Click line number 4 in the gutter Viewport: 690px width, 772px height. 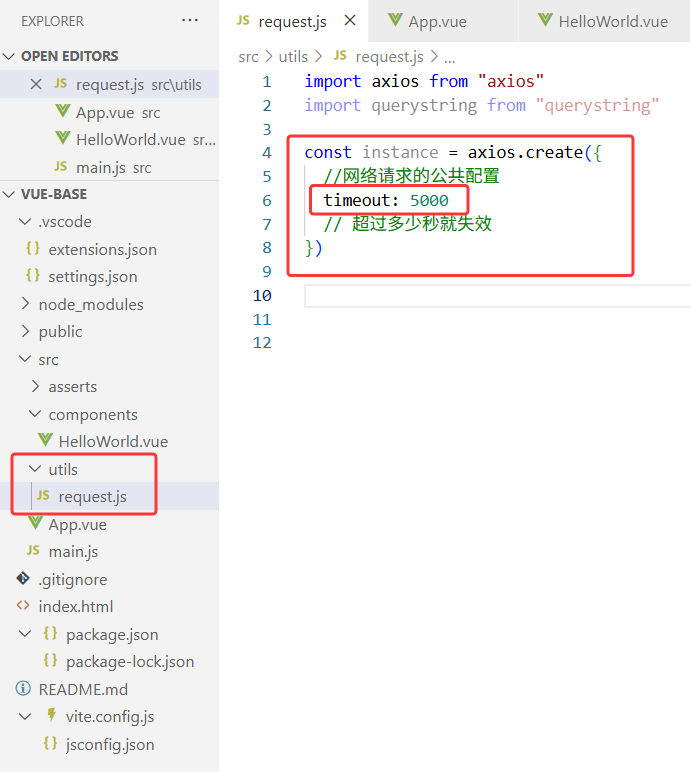coord(266,153)
